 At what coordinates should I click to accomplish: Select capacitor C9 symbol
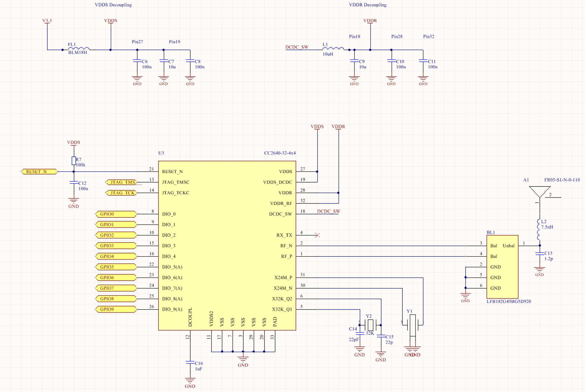click(354, 61)
